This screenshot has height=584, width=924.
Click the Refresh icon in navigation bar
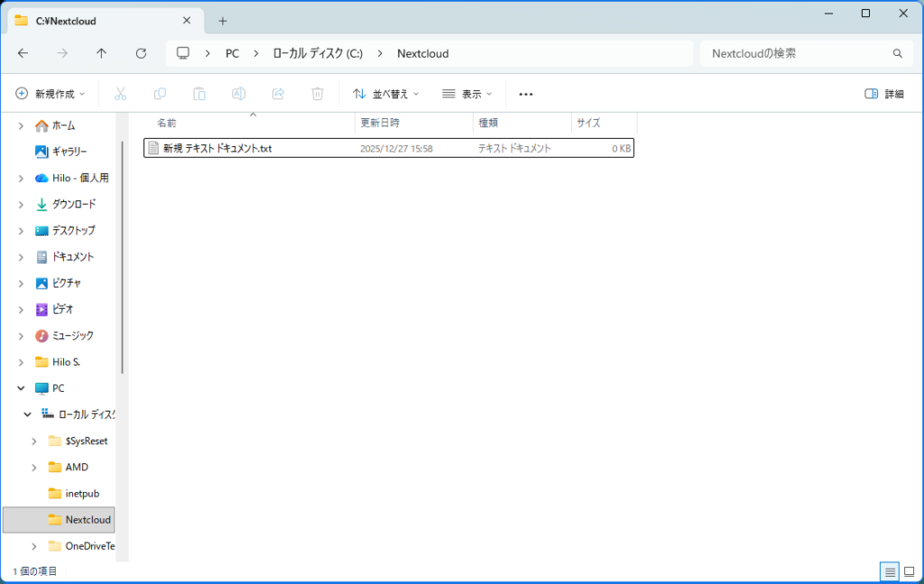coord(141,53)
